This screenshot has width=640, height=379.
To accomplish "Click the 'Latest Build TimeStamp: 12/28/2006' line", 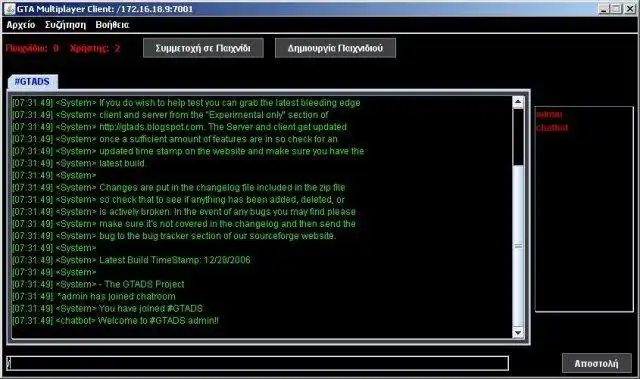I will click(x=131, y=260).
